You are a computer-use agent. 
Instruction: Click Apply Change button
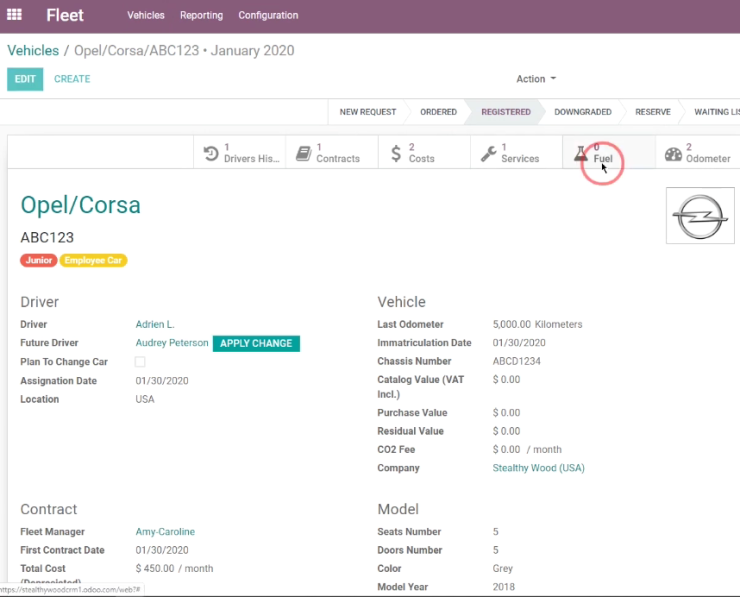(256, 343)
